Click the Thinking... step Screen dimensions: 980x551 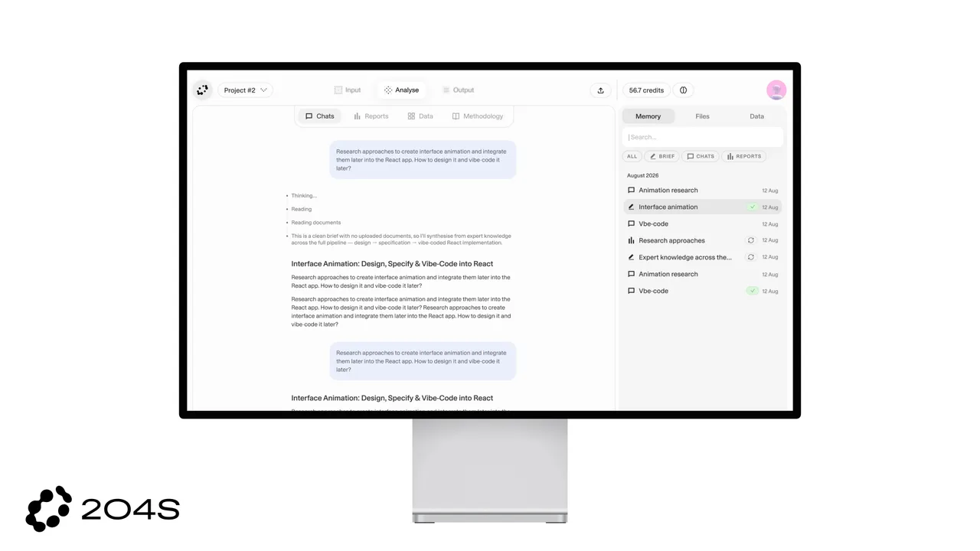click(303, 195)
